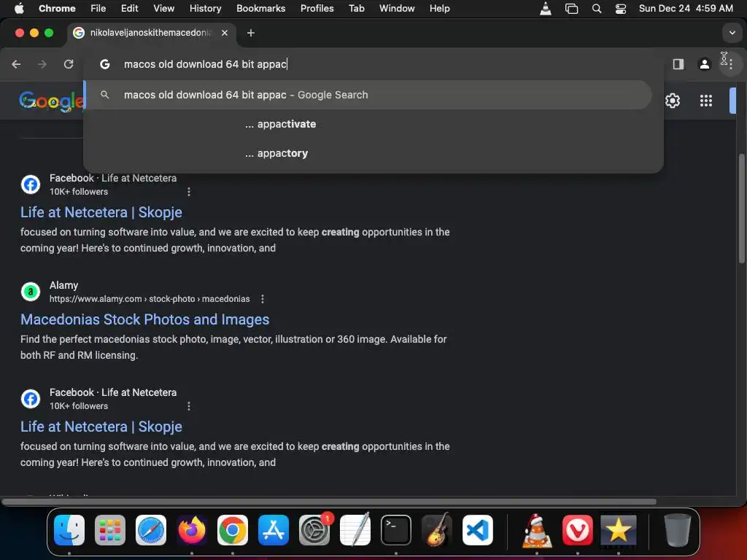Click the Google logo

point(52,101)
